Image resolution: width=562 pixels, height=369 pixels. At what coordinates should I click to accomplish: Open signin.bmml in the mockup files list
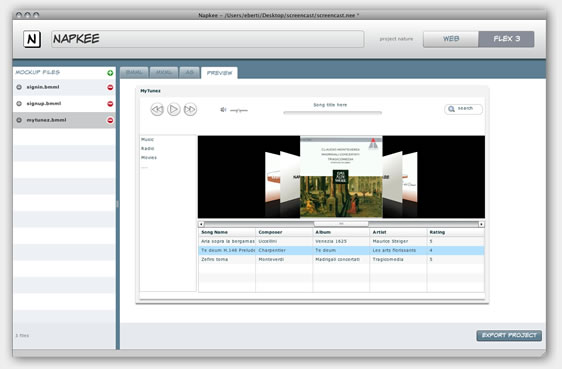65,87
